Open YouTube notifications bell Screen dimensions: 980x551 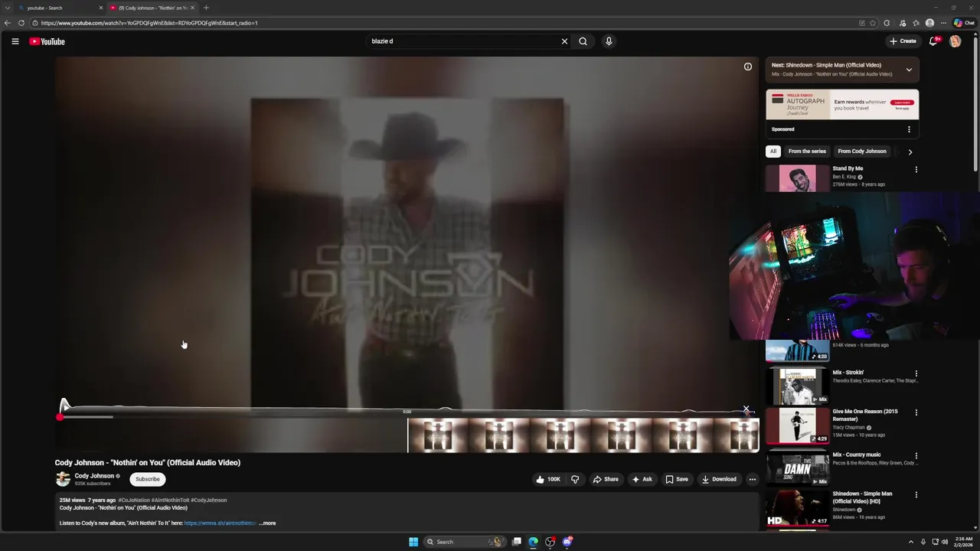pos(933,41)
